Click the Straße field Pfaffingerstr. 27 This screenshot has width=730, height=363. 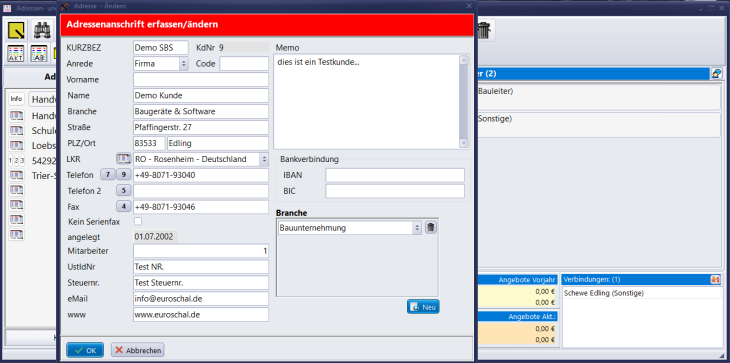click(201, 128)
